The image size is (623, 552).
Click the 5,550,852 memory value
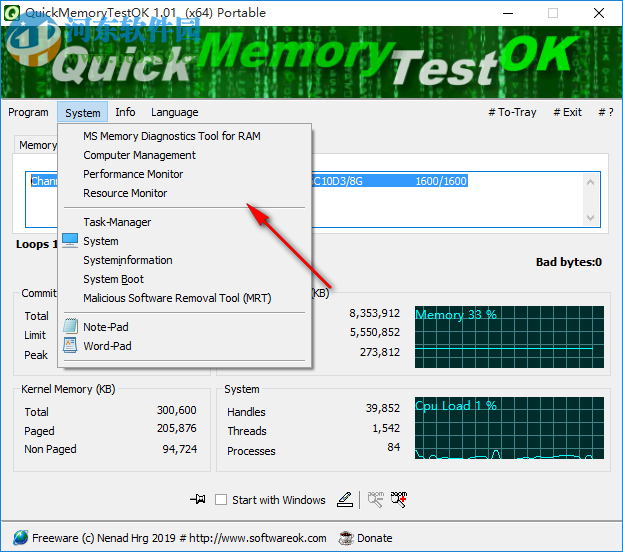(x=375, y=332)
